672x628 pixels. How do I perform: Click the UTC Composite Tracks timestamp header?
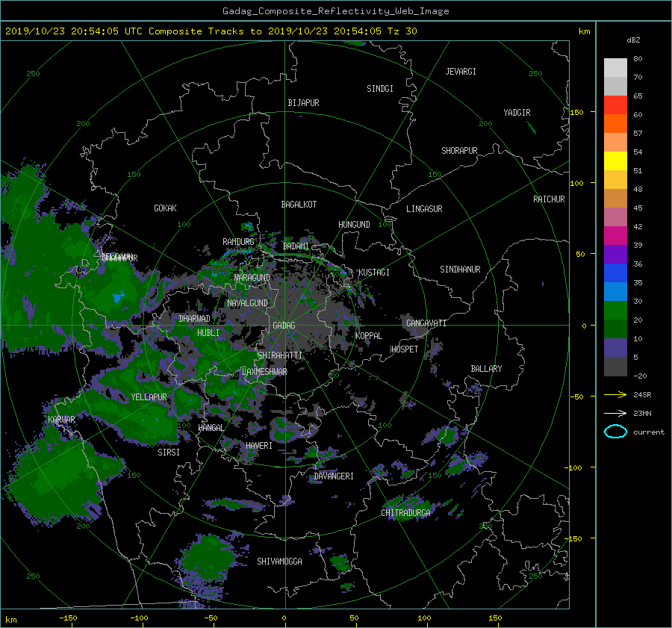click(x=211, y=31)
